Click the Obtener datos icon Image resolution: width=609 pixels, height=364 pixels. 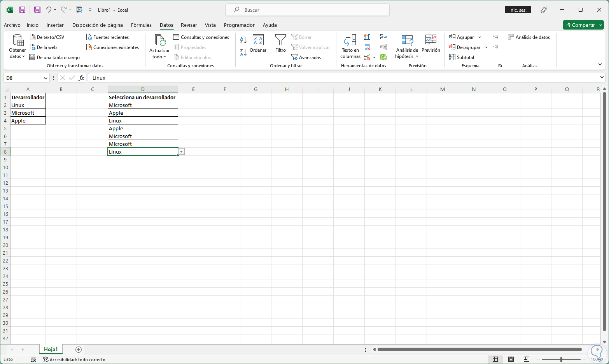pos(17,40)
